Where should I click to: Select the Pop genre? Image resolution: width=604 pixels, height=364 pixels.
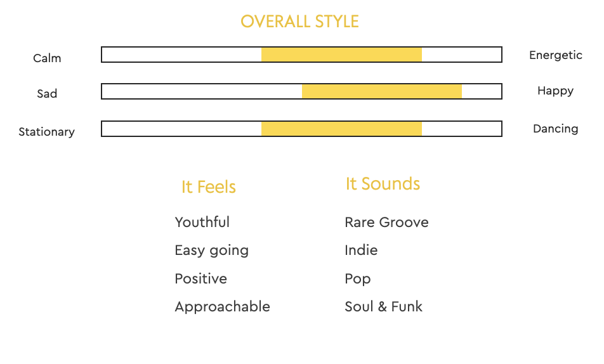(357, 279)
